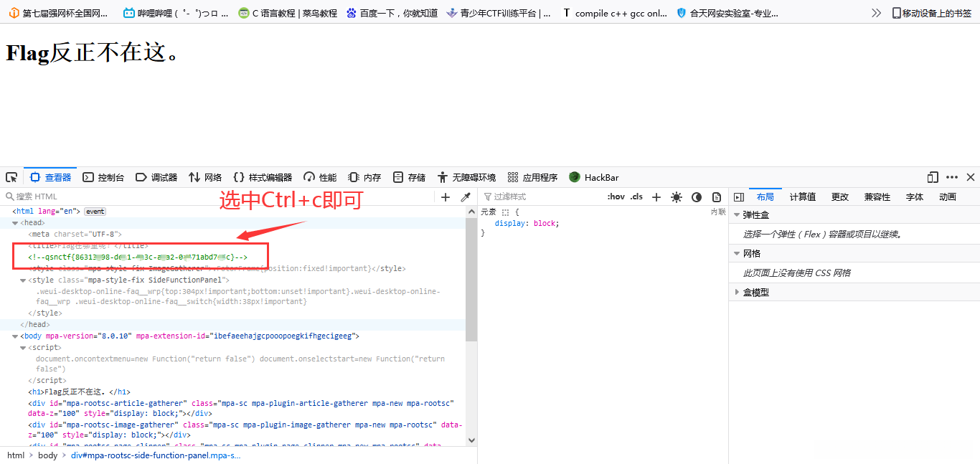Switch to the 控制台 tab
980x464 pixels.
coord(103,177)
